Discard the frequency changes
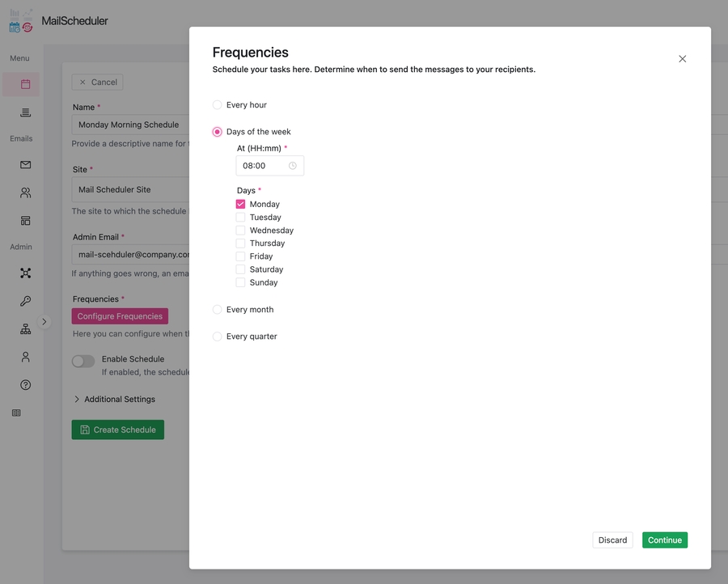The height and width of the screenshot is (584, 728). tap(612, 540)
